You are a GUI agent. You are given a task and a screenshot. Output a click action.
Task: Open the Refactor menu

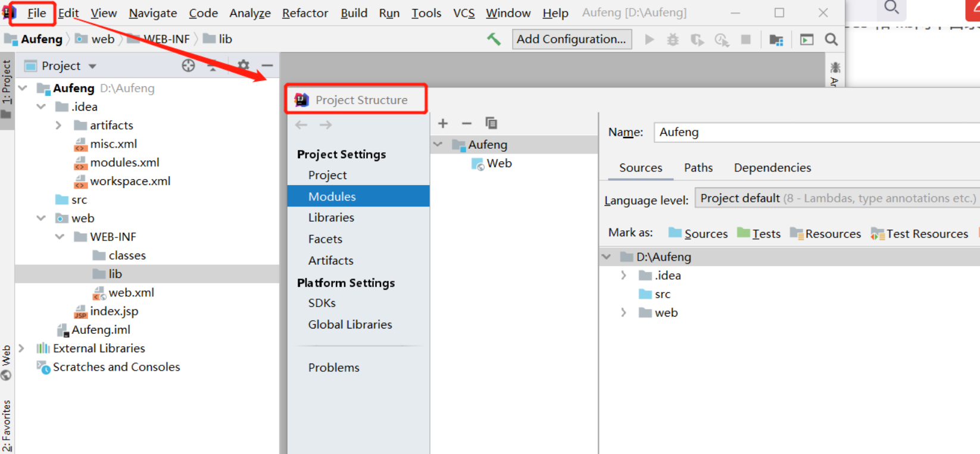point(305,13)
